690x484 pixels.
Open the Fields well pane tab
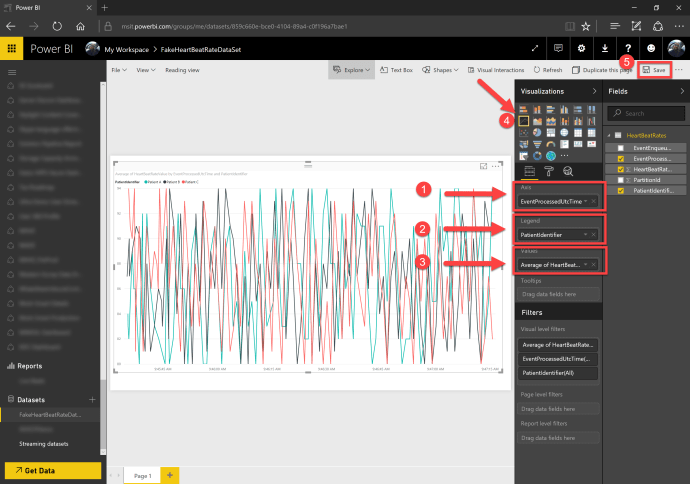[529, 171]
